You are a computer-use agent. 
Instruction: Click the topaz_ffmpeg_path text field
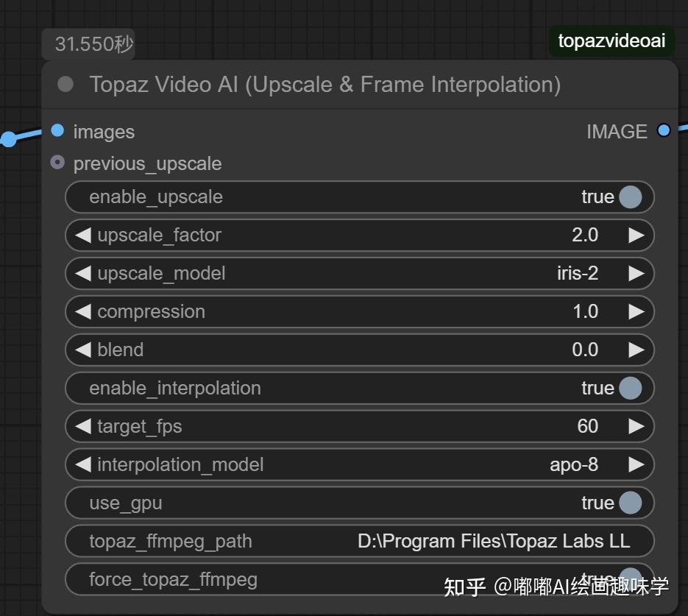click(360, 541)
